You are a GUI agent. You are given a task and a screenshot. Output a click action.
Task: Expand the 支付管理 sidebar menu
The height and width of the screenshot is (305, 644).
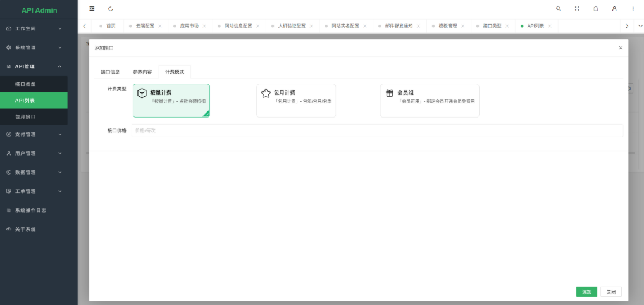39,134
